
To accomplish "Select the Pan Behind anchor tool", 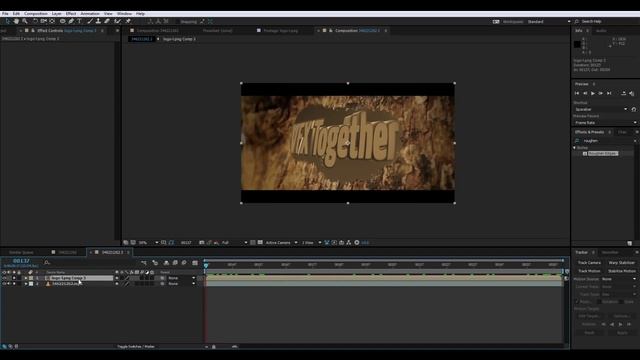I will click(52, 21).
